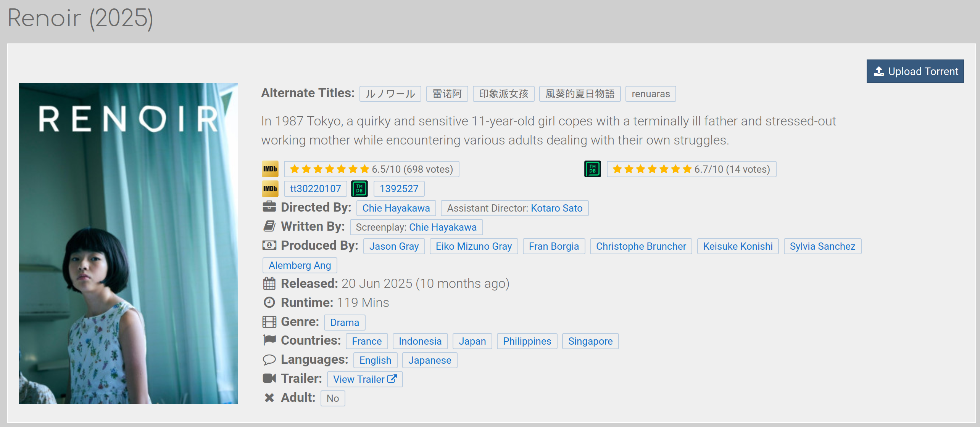Click the Renoir movie poster
Image resolution: width=980 pixels, height=427 pixels.
(x=129, y=244)
